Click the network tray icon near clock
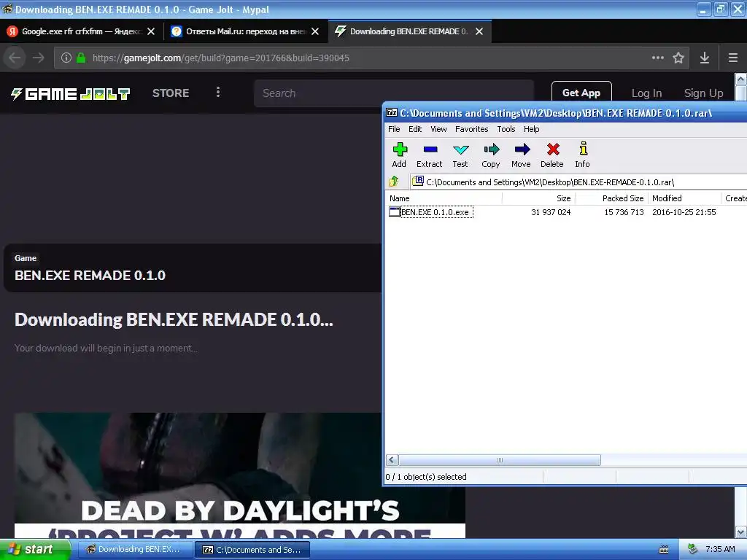The image size is (747, 560). coord(692,549)
